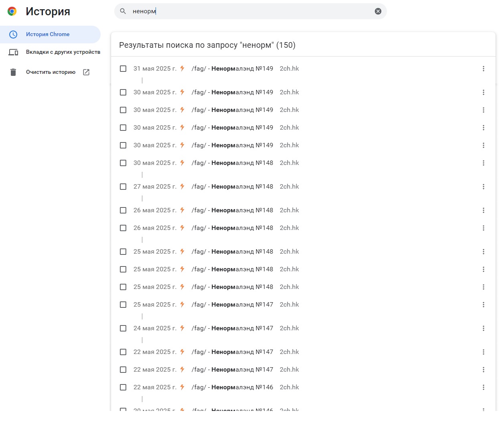Click the clock icon next to История Chrome
This screenshot has height=423, width=504.
(x=13, y=35)
